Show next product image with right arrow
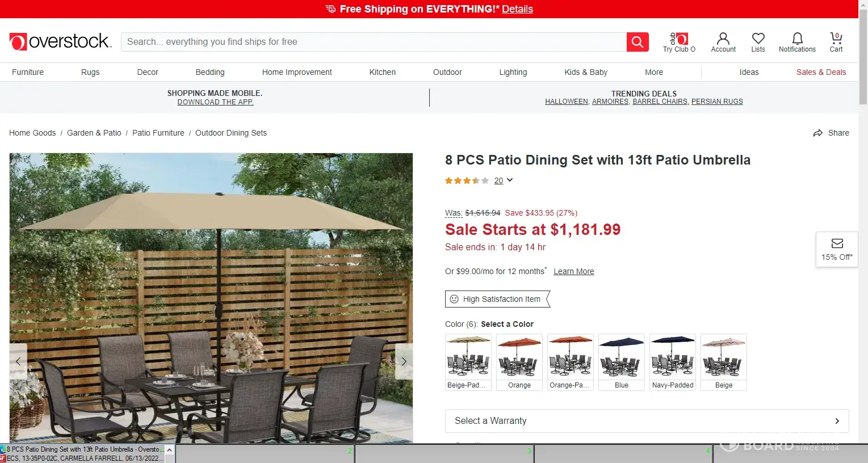Viewport: 868px width, 463px height. [404, 361]
